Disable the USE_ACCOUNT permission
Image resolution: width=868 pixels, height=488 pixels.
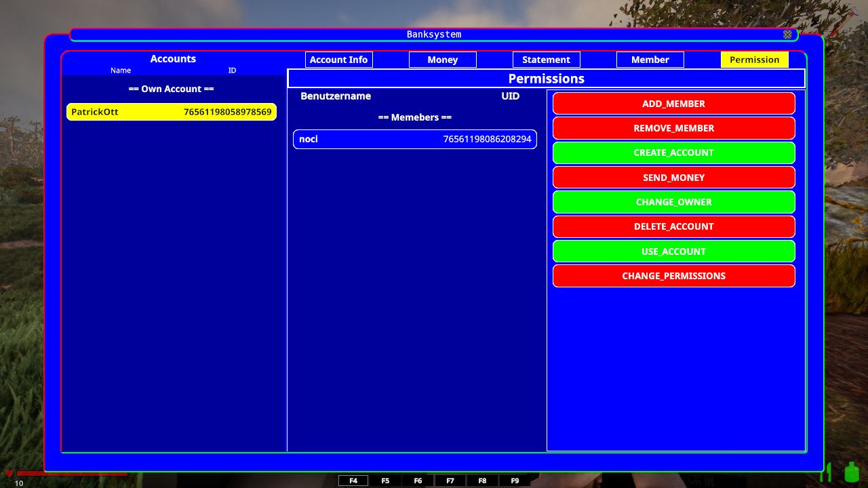point(673,251)
